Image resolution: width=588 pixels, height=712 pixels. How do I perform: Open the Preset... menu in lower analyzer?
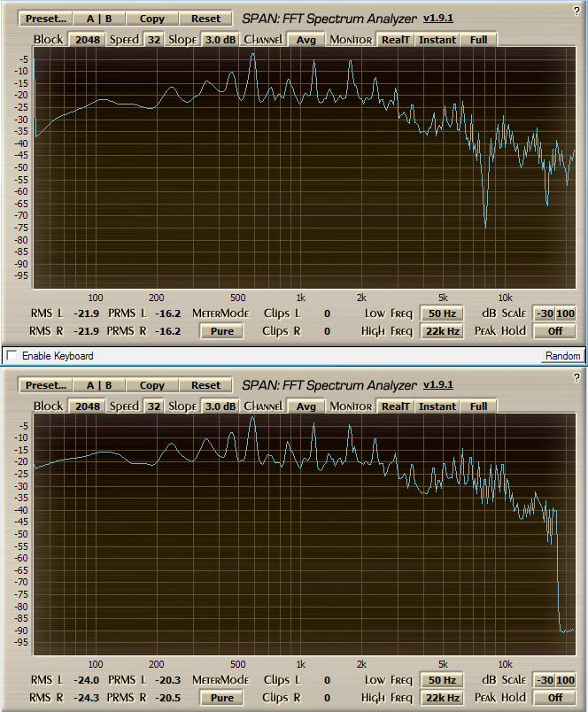point(45,386)
